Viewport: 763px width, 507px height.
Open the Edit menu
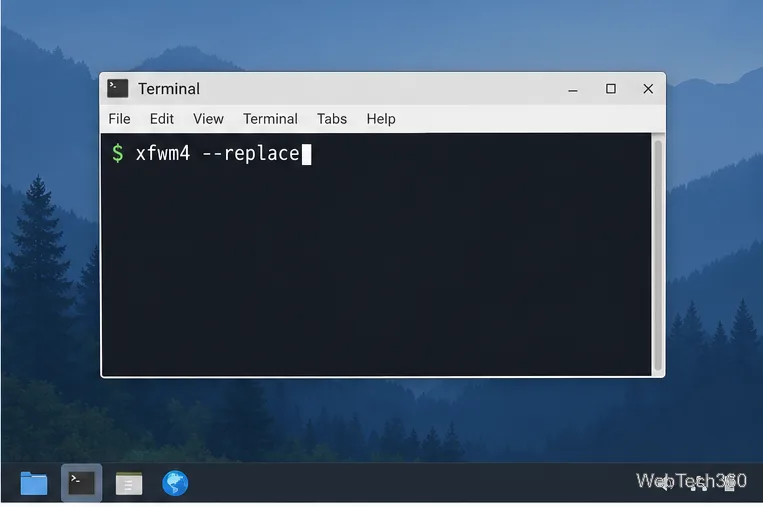162,119
